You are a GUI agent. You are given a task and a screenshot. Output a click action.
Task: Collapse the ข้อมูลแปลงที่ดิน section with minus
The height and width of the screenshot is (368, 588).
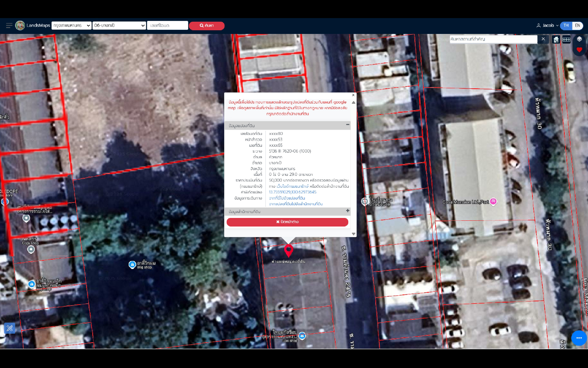tap(347, 125)
